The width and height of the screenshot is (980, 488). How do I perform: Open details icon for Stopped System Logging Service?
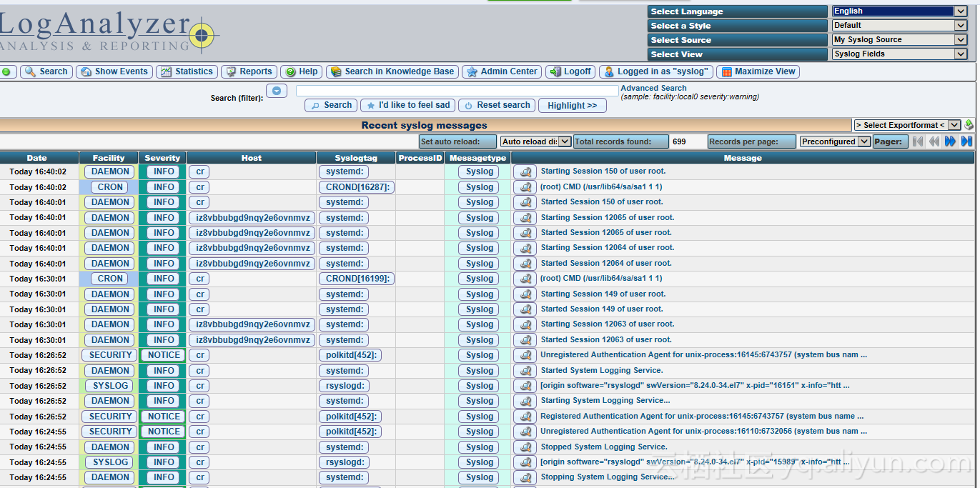(x=525, y=447)
